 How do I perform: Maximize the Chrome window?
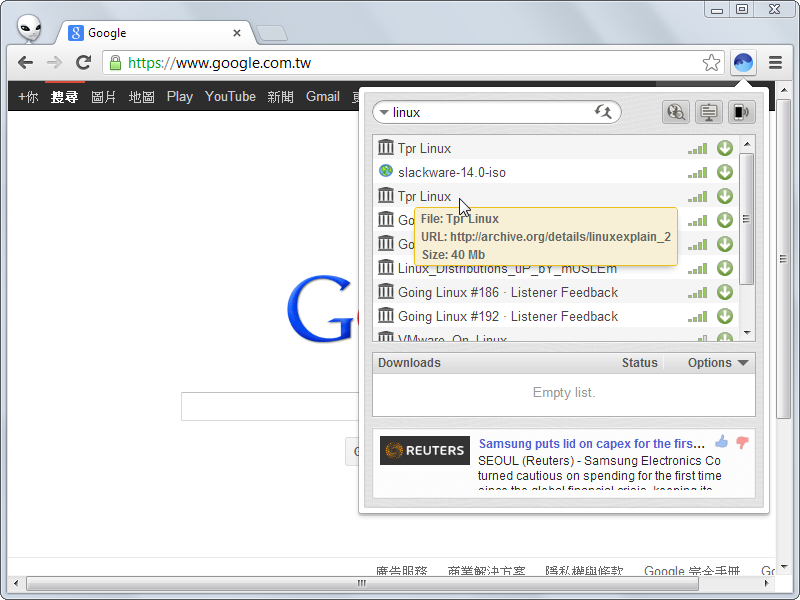742,9
